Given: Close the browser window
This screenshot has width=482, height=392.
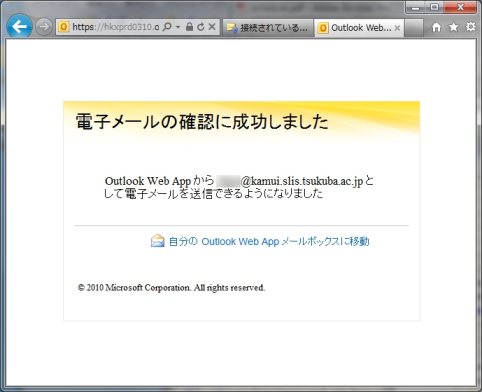Looking at the screenshot, I should [460, 7].
